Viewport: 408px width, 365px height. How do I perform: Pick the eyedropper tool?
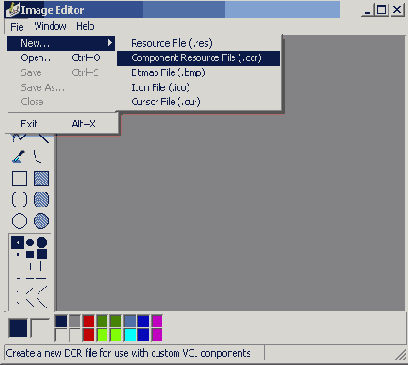[x=19, y=157]
